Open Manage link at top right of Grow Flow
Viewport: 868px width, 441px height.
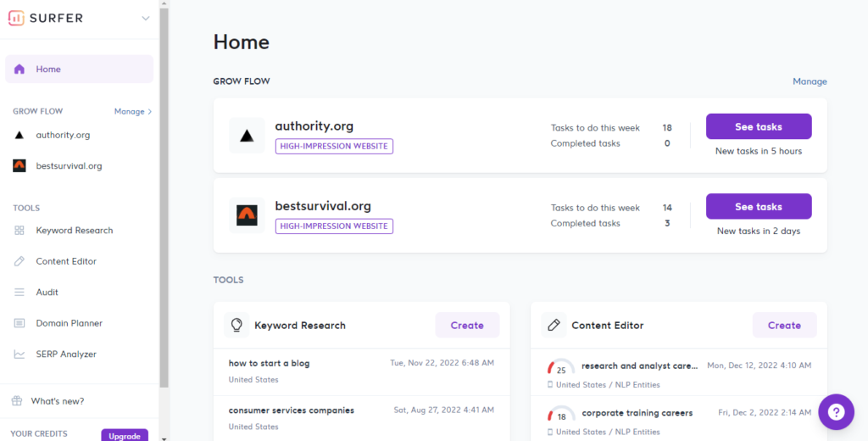(x=810, y=81)
